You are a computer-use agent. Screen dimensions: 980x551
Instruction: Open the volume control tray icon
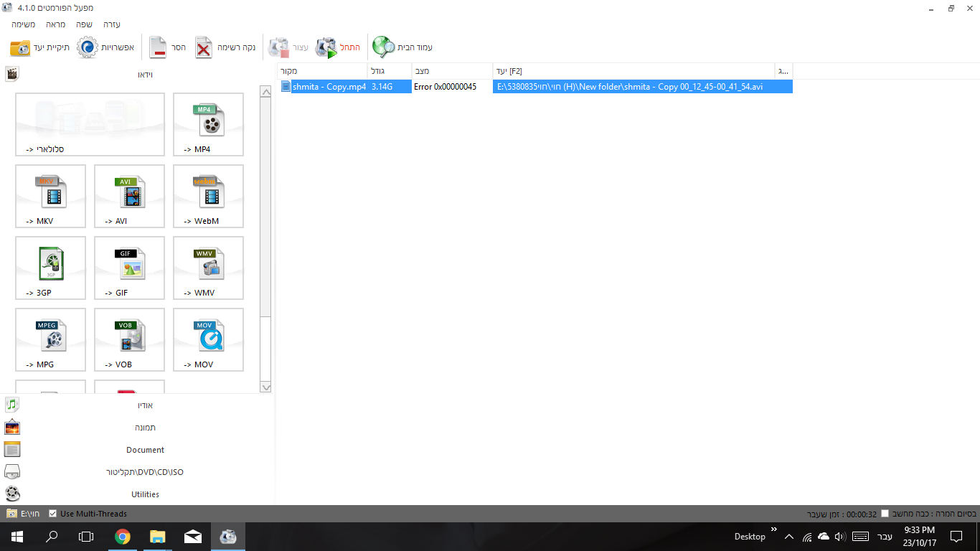pos(841,537)
